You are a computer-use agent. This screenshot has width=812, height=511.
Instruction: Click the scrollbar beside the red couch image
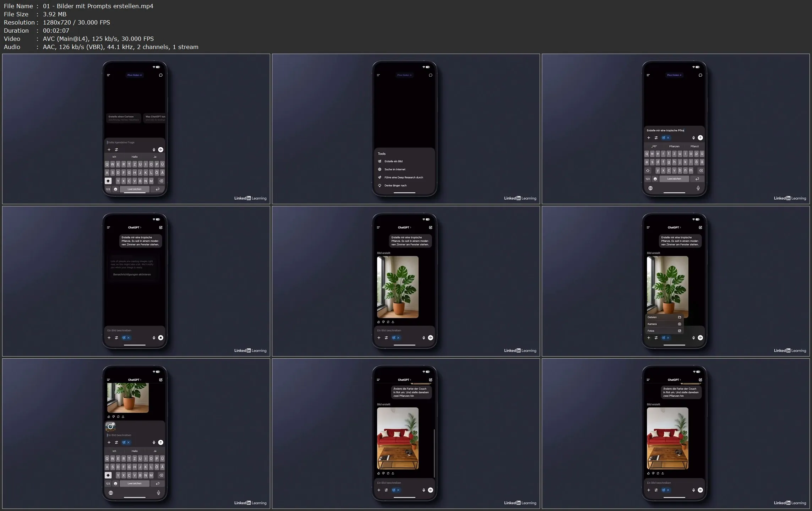pyautogui.click(x=434, y=453)
